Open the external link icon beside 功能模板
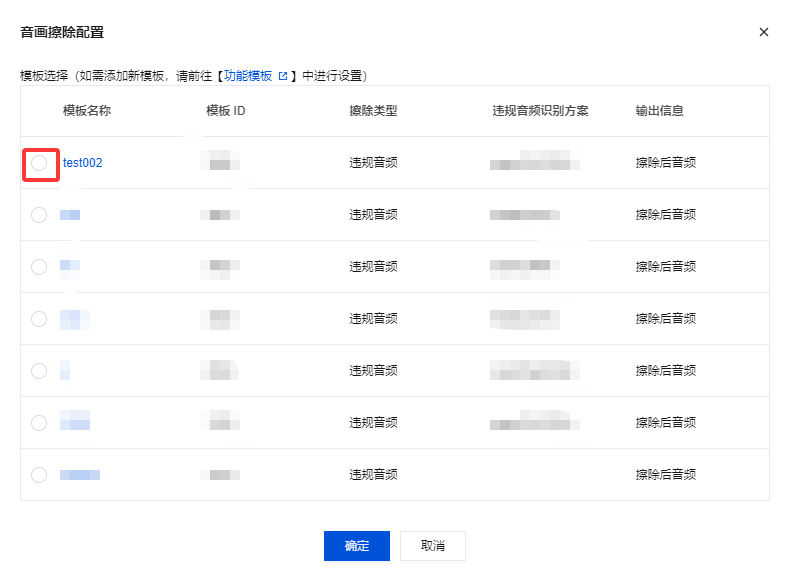 coord(283,76)
